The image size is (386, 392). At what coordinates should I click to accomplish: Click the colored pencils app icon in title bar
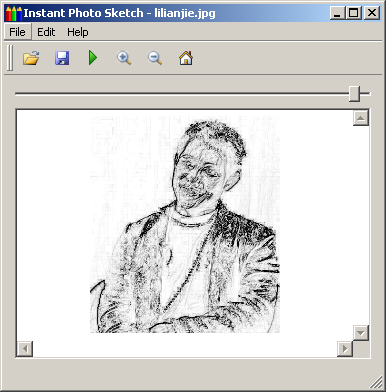(x=14, y=13)
